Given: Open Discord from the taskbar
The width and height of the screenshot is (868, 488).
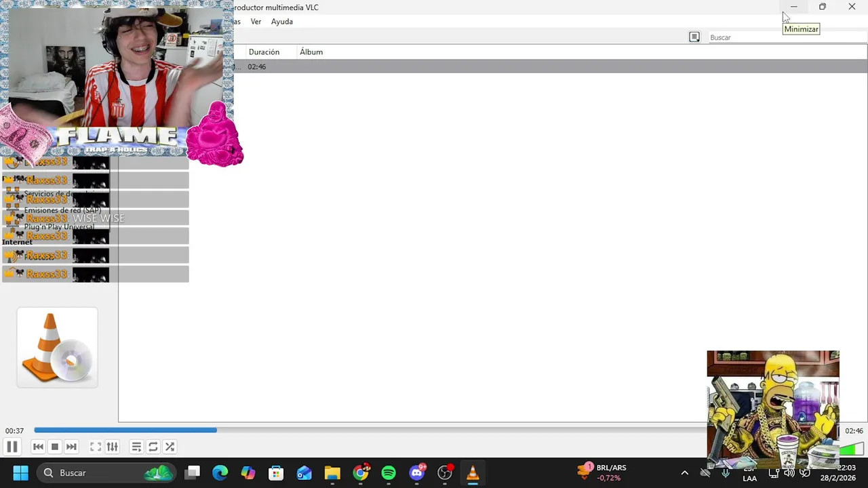Looking at the screenshot, I should tap(417, 473).
